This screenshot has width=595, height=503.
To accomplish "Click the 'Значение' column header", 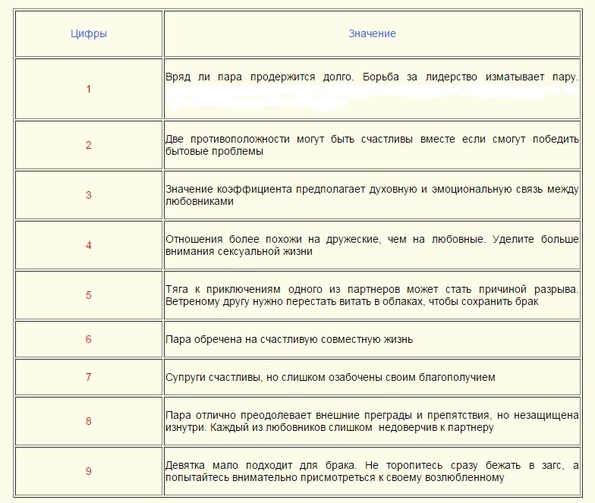I will [x=372, y=34].
